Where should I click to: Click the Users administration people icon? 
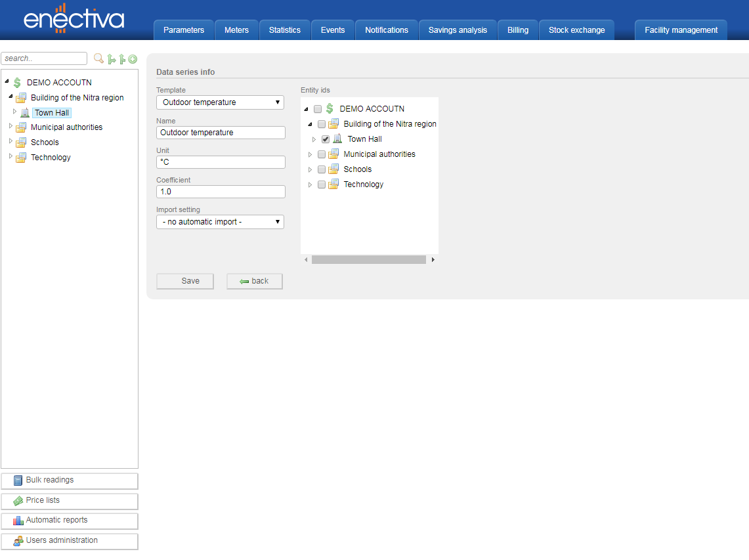click(x=18, y=541)
